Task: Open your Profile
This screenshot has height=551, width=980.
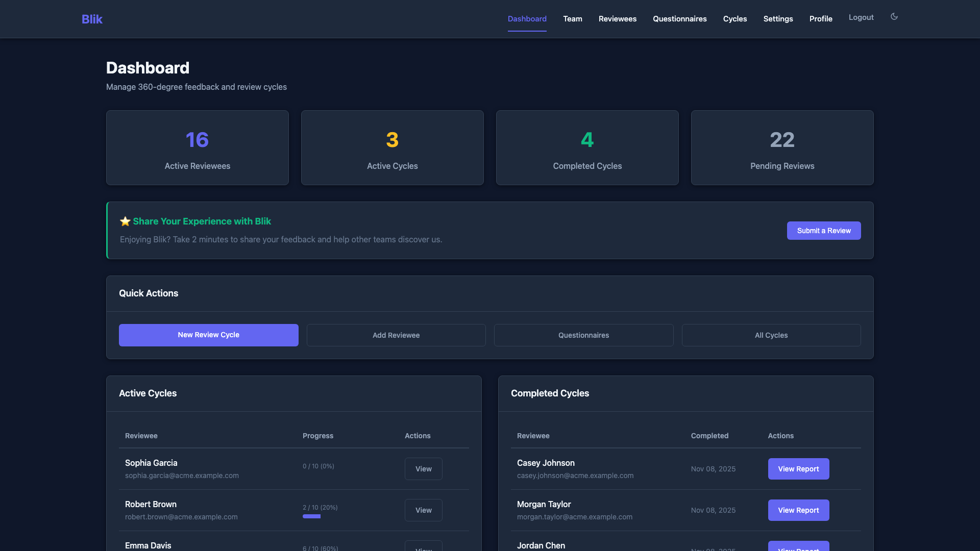Action: pos(821,19)
